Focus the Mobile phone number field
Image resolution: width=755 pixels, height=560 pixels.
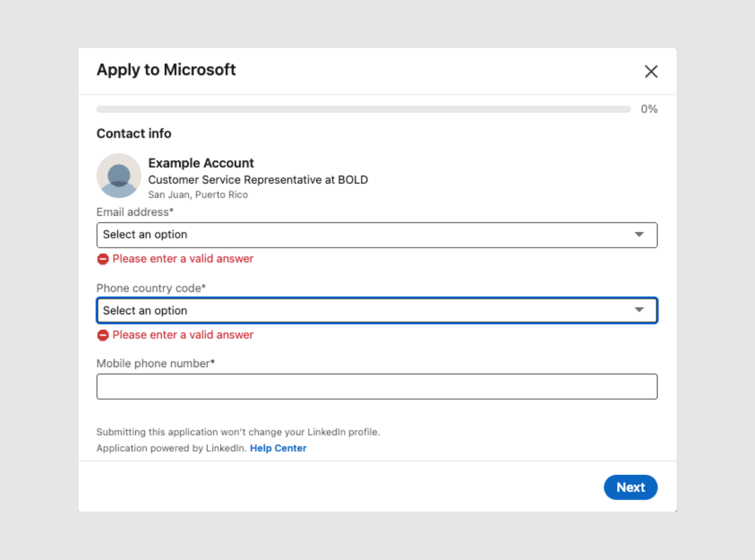377,386
